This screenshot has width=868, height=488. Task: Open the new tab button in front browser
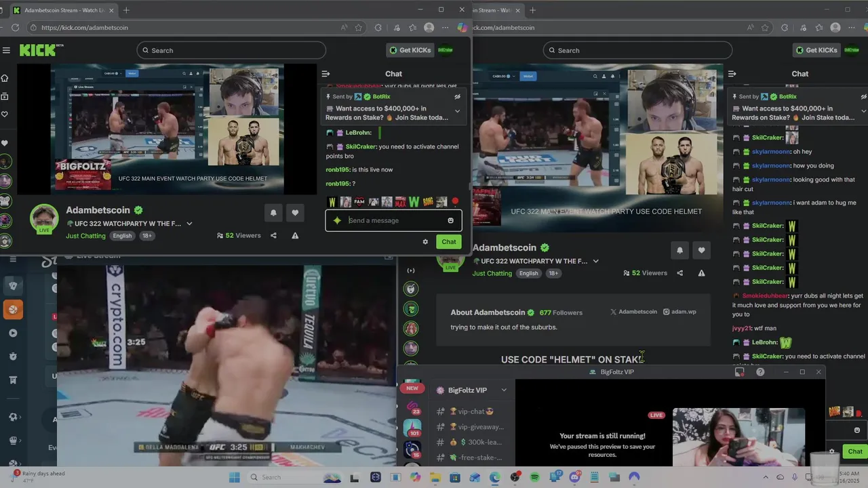coord(126,10)
